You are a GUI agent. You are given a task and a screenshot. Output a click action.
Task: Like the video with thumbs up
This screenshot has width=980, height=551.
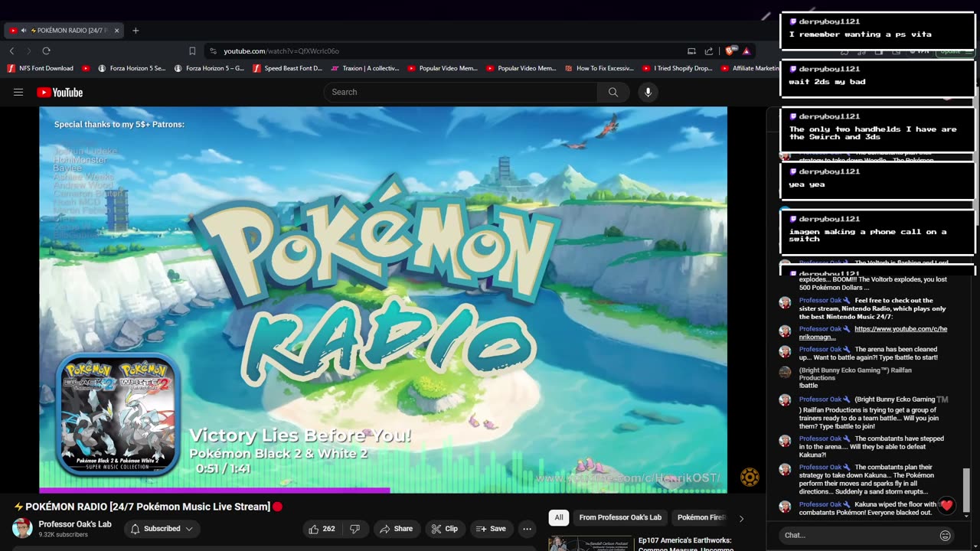click(x=323, y=529)
